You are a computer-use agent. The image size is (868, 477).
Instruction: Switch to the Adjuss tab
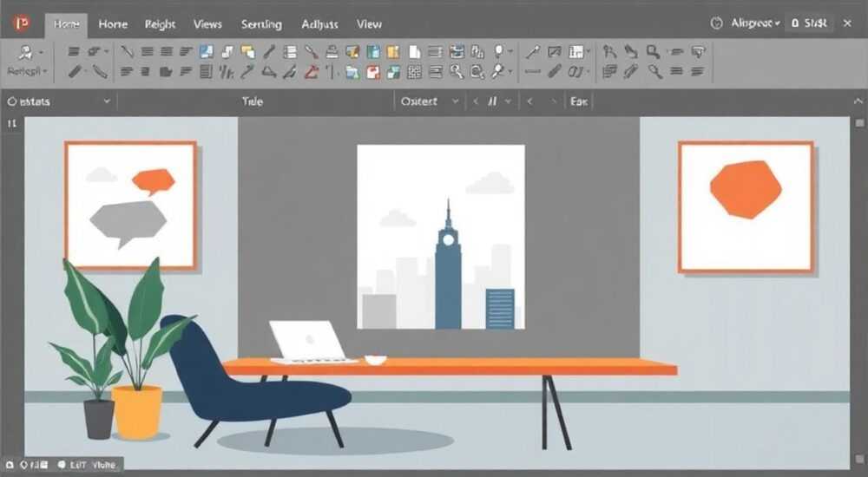pyautogui.click(x=320, y=24)
